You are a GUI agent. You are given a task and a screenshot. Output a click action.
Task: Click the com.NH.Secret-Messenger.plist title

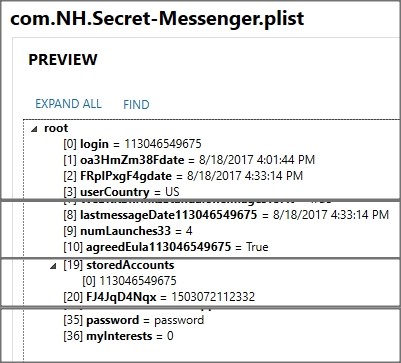pyautogui.click(x=157, y=18)
